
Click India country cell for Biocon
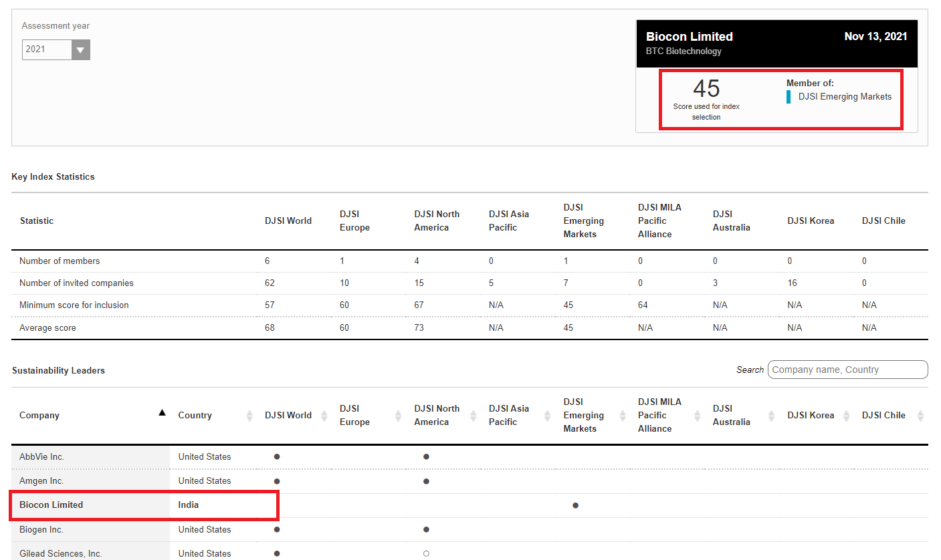point(189,505)
